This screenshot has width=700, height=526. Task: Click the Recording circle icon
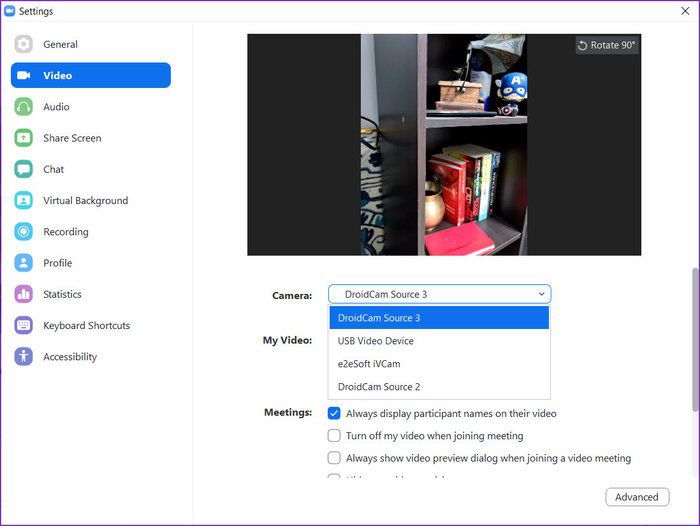point(23,232)
